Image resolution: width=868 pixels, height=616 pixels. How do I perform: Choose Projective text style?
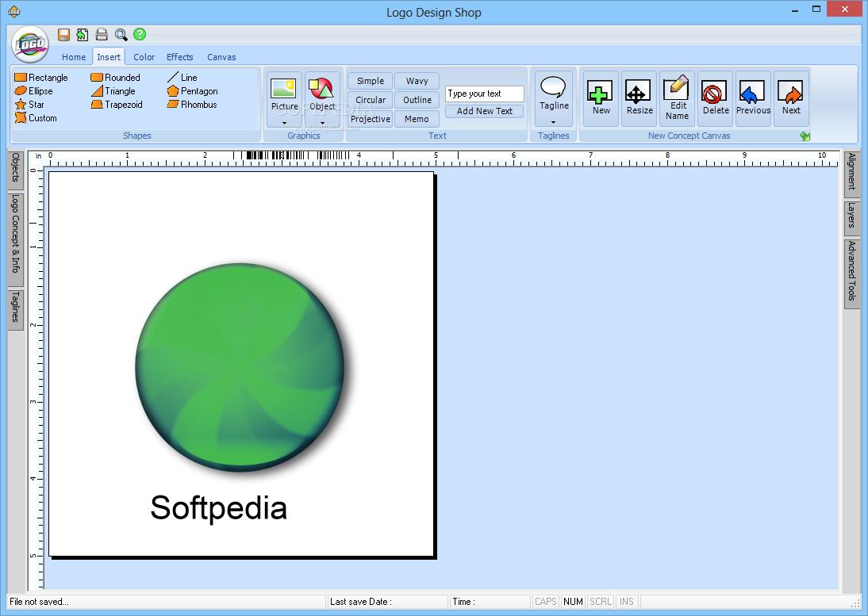click(x=370, y=119)
